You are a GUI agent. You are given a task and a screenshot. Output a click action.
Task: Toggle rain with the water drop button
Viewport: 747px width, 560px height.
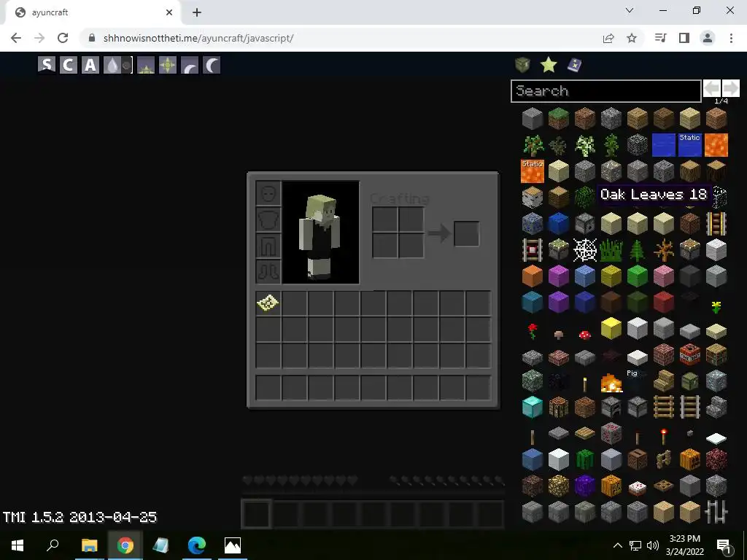[112, 65]
